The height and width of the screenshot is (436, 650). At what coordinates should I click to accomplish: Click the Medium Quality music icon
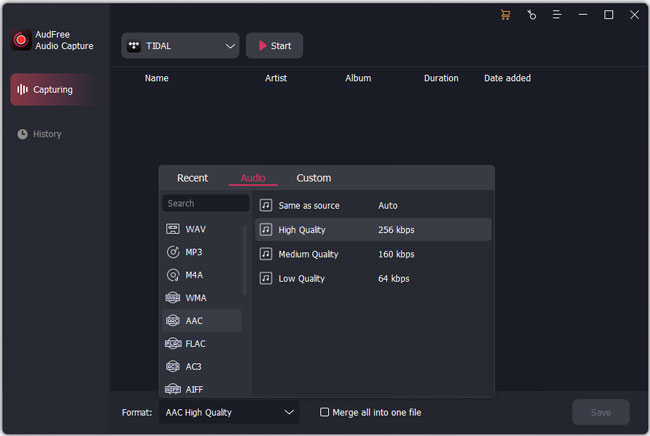pos(266,254)
